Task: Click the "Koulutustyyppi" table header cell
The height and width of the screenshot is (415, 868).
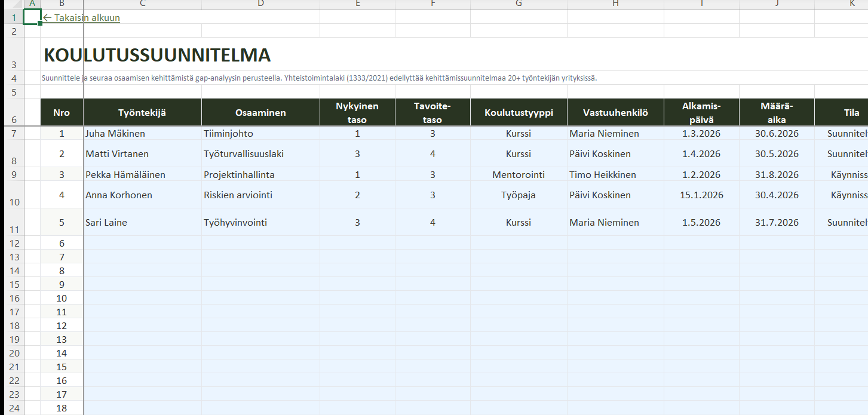Action: click(518, 112)
